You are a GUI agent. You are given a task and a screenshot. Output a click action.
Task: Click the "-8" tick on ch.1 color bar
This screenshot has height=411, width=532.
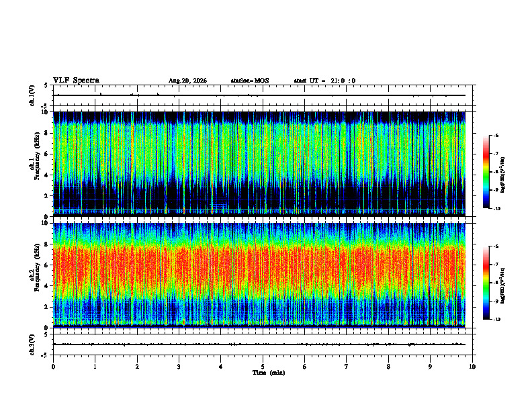click(x=496, y=172)
